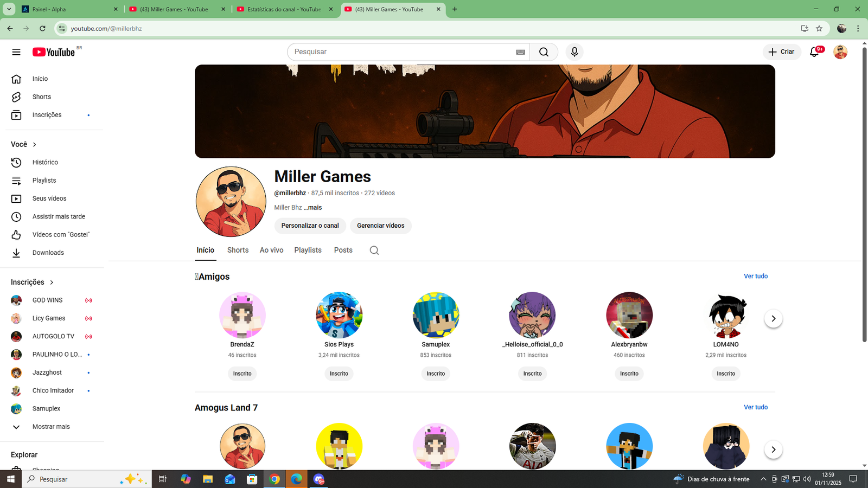This screenshot has height=488, width=868.
Task: Show next channels in Amigos row
Action: pyautogui.click(x=773, y=318)
